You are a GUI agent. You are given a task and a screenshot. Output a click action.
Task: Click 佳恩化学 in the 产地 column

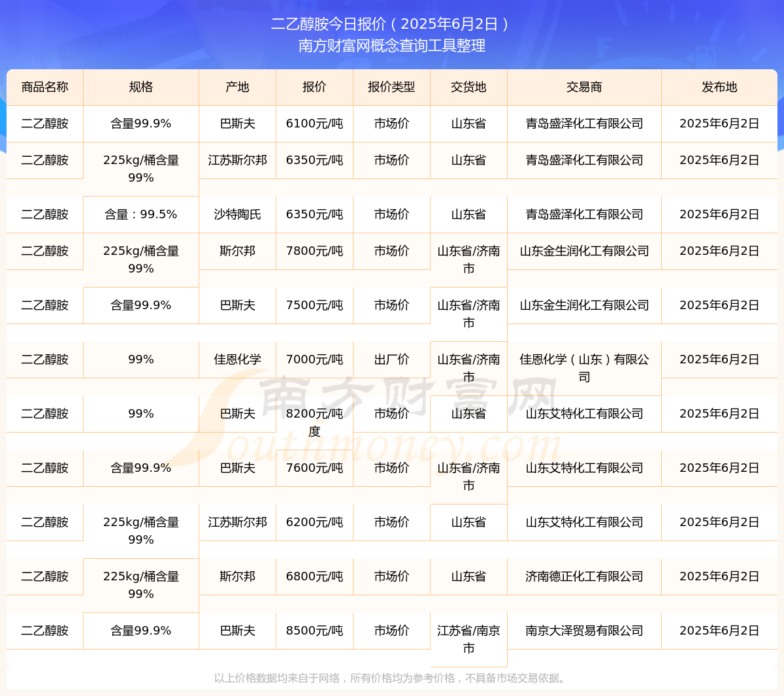click(238, 359)
